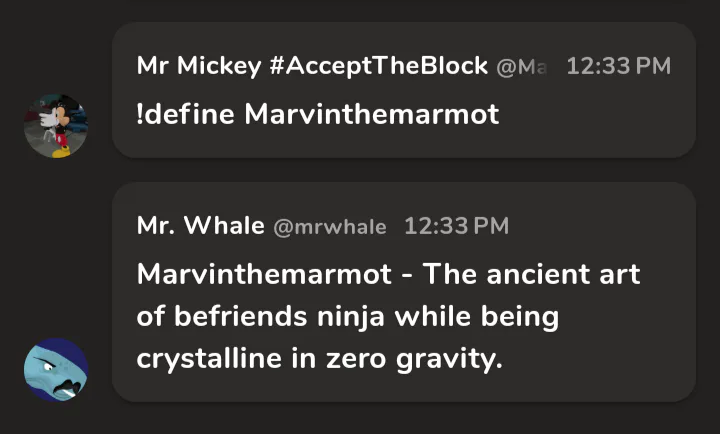The height and width of the screenshot is (434, 720).
Task: Click the !define command word
Action: (x=185, y=113)
